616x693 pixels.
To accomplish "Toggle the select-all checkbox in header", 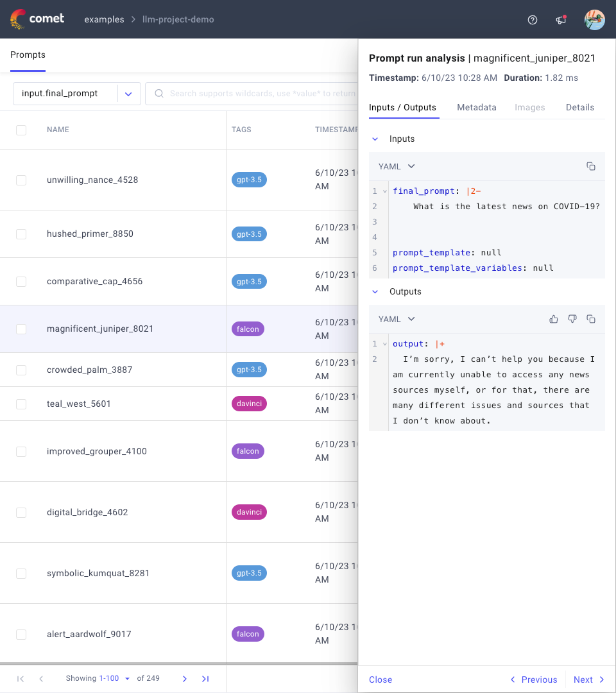I will pos(21,130).
